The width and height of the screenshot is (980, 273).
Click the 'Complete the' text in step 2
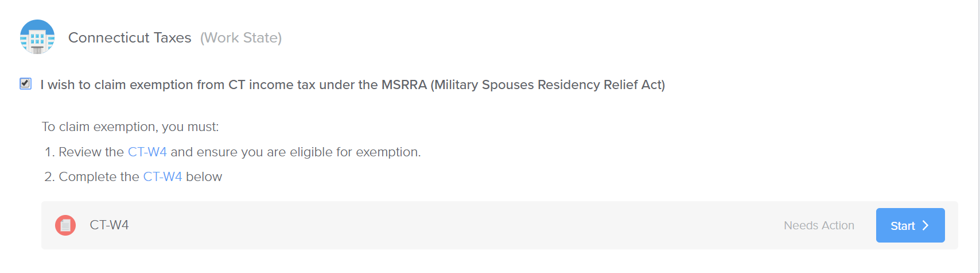[x=99, y=176]
